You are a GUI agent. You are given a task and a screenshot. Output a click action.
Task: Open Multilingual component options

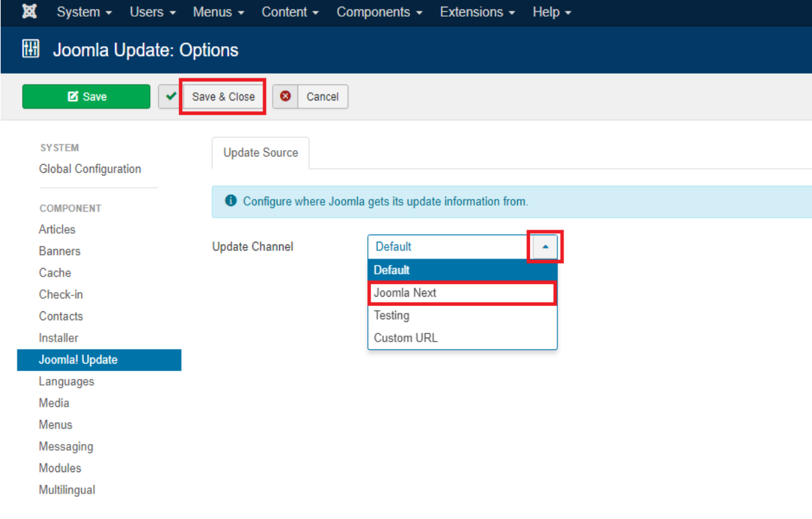(x=67, y=490)
